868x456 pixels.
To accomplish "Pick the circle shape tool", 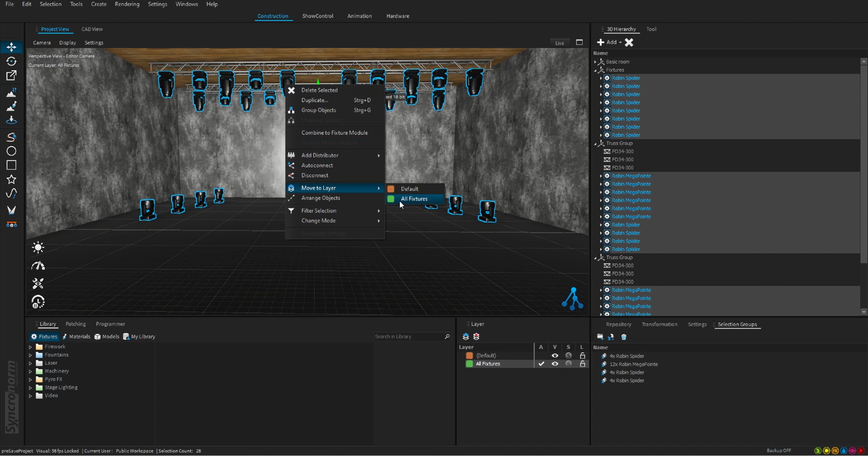I will point(11,151).
